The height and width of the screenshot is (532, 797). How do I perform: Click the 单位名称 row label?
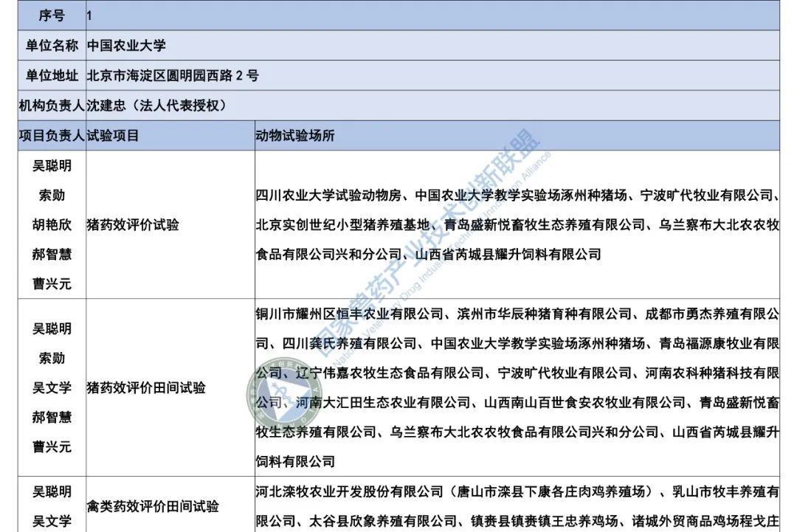pos(52,46)
